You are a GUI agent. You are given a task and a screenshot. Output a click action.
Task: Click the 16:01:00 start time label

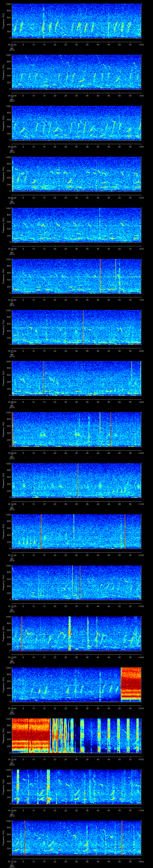12,44
